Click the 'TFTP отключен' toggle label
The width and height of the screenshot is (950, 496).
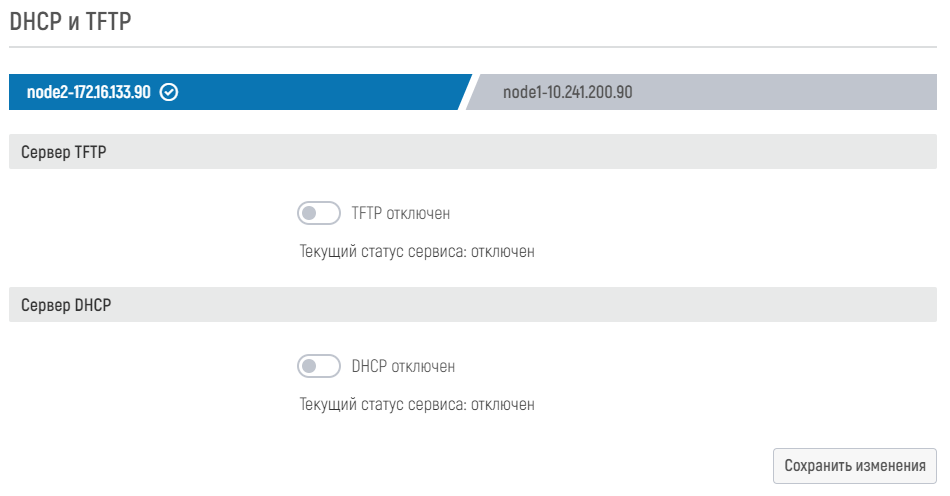pos(400,213)
